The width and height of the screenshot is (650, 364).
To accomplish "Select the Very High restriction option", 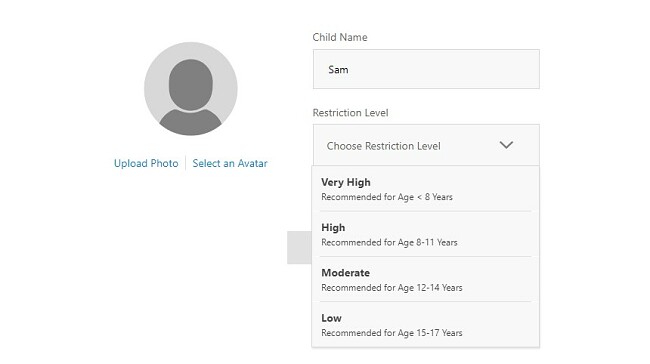I will 426,189.
